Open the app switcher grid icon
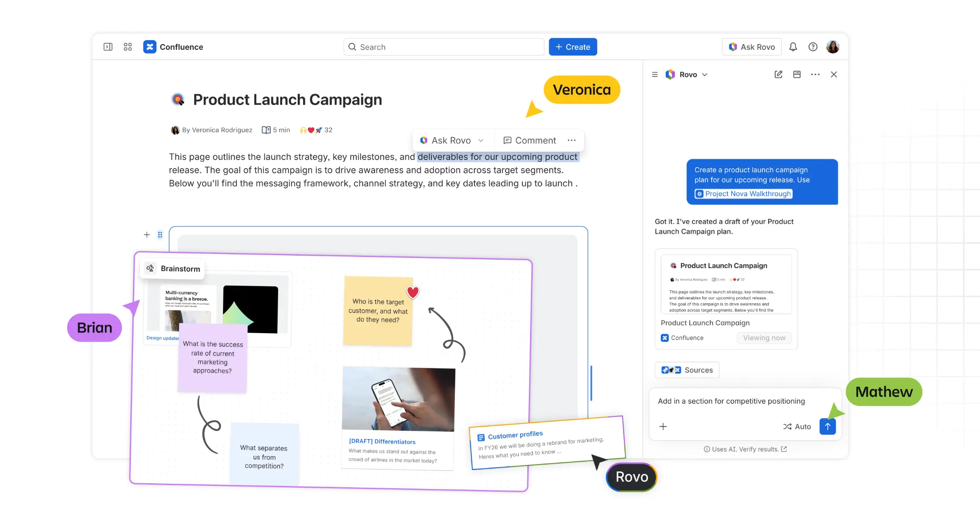This screenshot has height=518, width=980. pos(128,47)
